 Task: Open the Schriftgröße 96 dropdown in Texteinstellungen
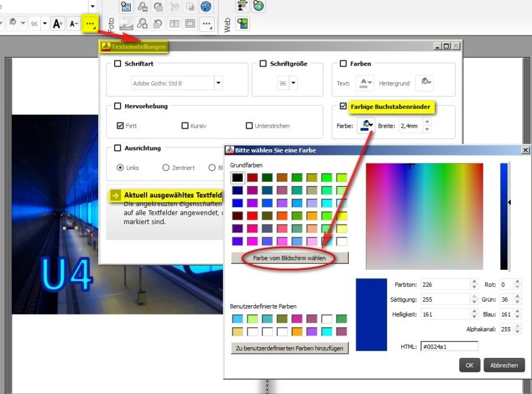click(293, 83)
